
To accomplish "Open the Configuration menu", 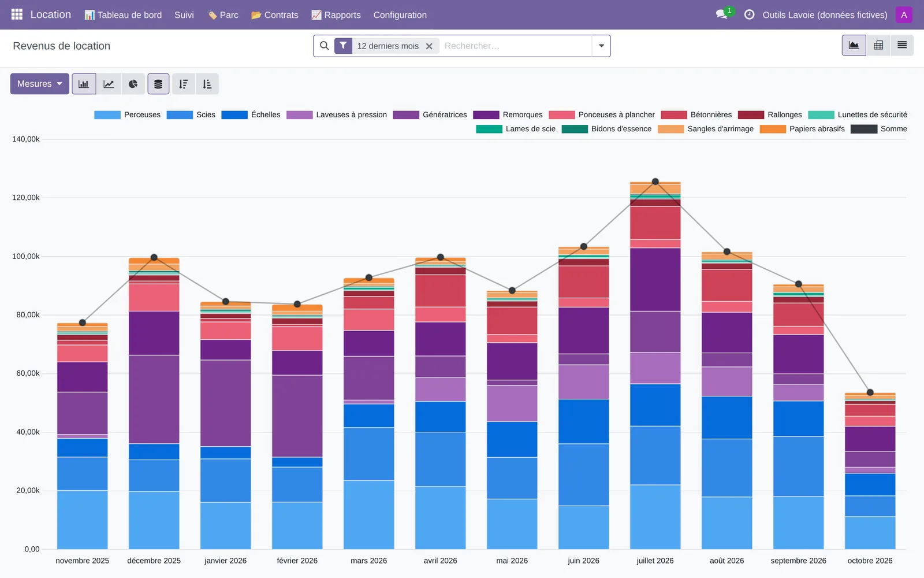I will point(400,15).
